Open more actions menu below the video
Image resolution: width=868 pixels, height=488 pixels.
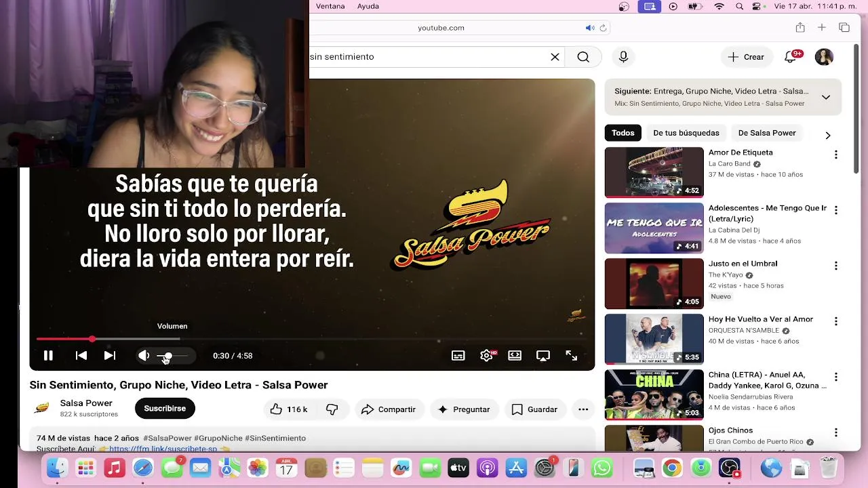coord(583,409)
